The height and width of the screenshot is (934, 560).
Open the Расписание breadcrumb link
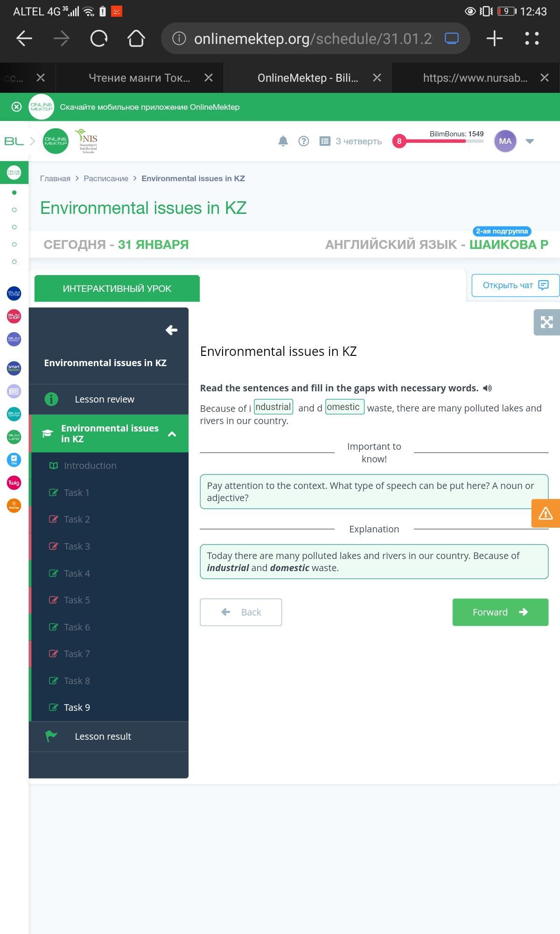[106, 178]
